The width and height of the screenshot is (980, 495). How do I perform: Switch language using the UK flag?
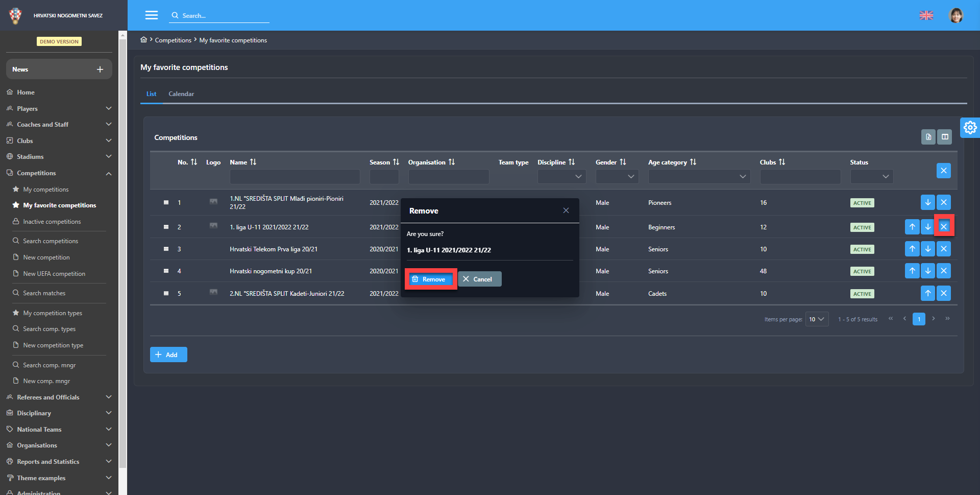click(x=926, y=15)
